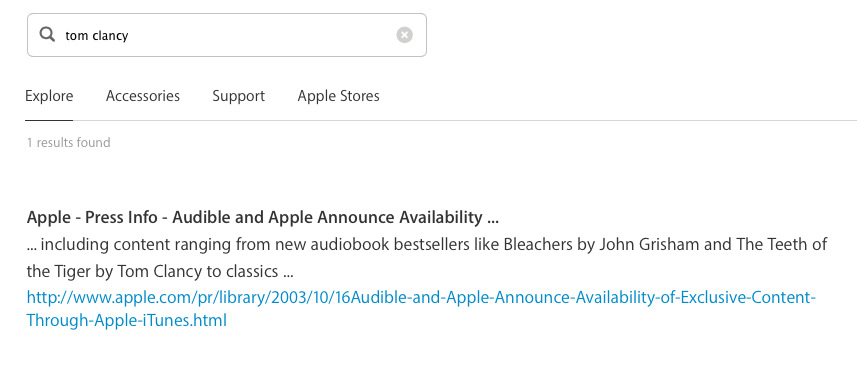The image size is (857, 371).
Task: Click the empty area inside the search box
Action: (262, 35)
